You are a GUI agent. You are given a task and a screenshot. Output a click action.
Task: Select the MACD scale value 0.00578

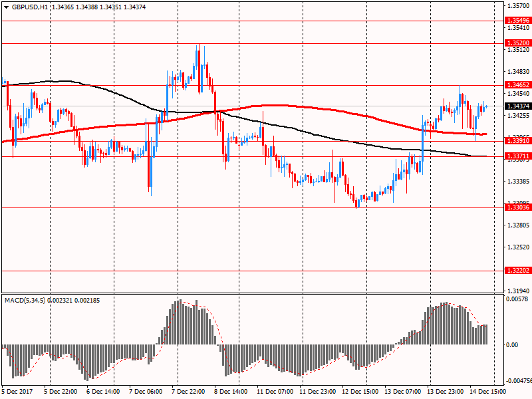(x=517, y=299)
